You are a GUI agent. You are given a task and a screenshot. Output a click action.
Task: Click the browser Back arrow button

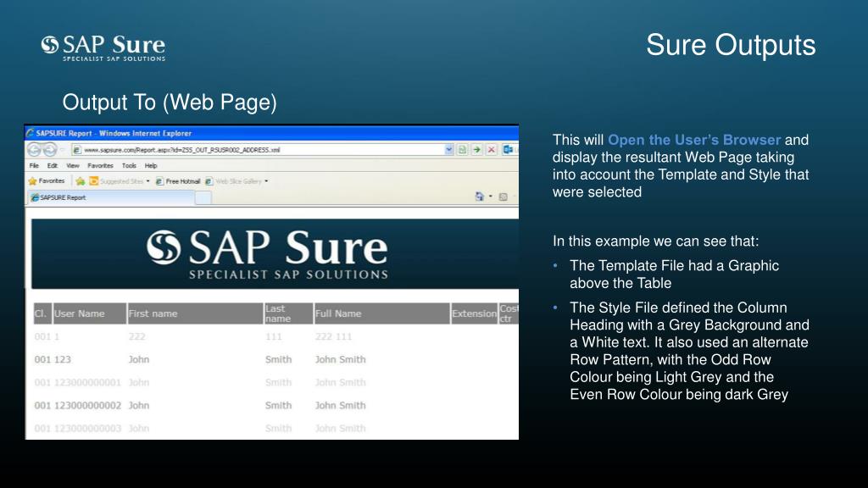pos(34,149)
